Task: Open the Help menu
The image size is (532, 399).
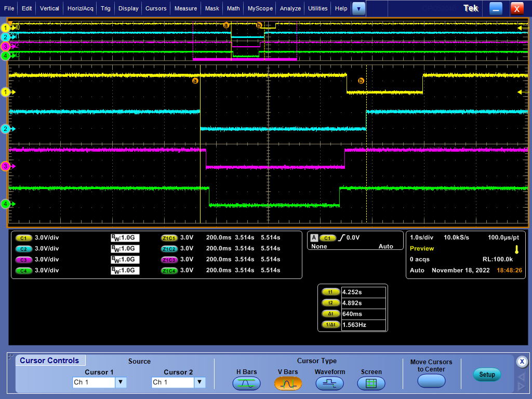Action: tap(341, 8)
